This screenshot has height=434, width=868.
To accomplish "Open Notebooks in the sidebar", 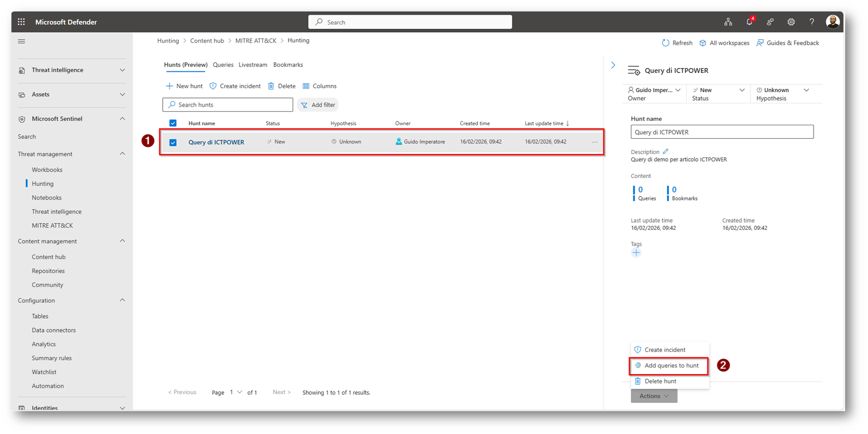I will 46,198.
